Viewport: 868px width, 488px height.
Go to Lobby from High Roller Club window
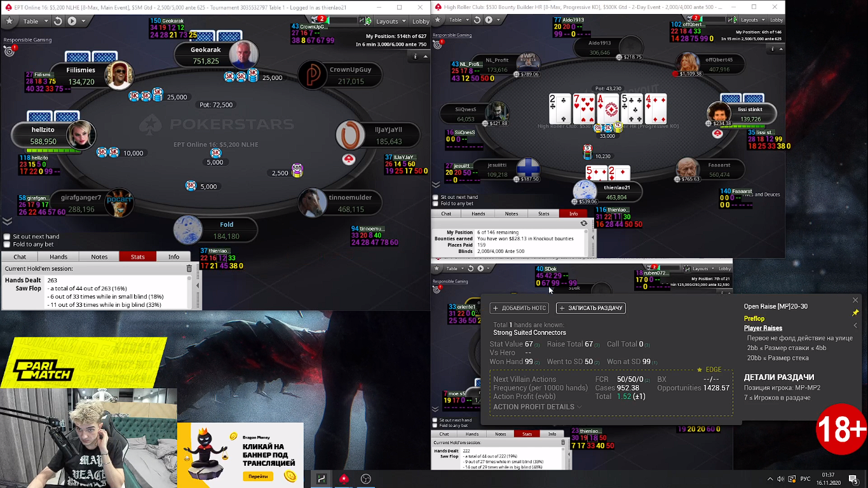pos(776,20)
